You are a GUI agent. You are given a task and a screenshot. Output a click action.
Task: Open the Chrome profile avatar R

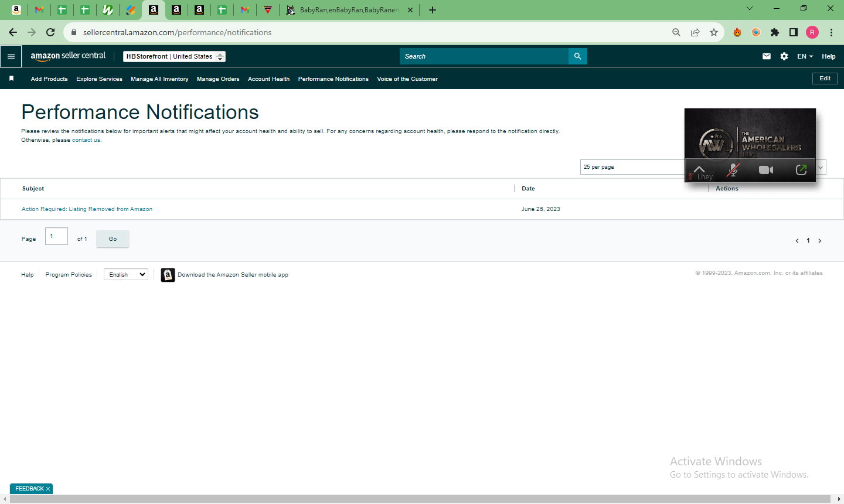tap(812, 32)
